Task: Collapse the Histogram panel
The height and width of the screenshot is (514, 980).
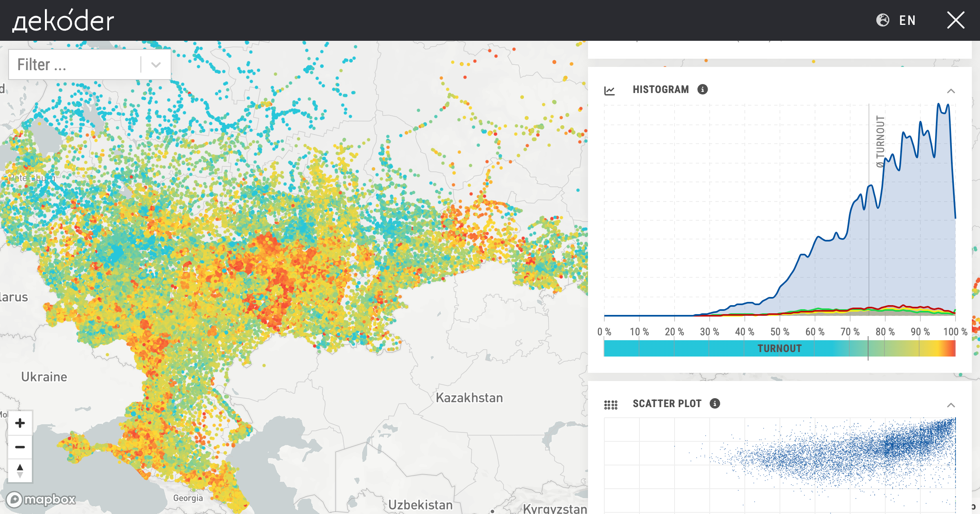Action: pyautogui.click(x=951, y=91)
